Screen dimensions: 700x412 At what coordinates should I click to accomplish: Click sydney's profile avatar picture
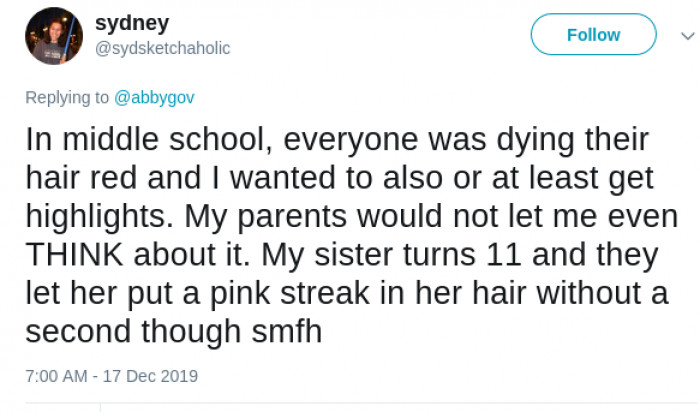click(x=53, y=37)
